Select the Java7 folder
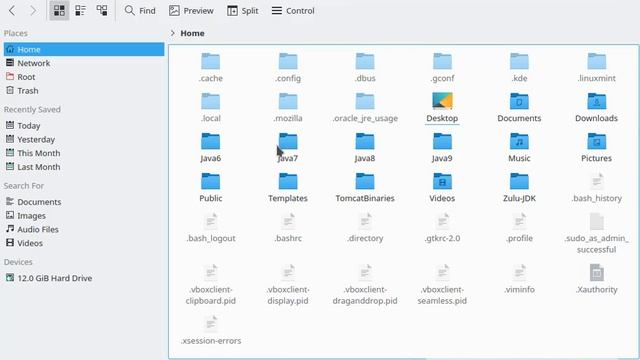 pos(288,147)
